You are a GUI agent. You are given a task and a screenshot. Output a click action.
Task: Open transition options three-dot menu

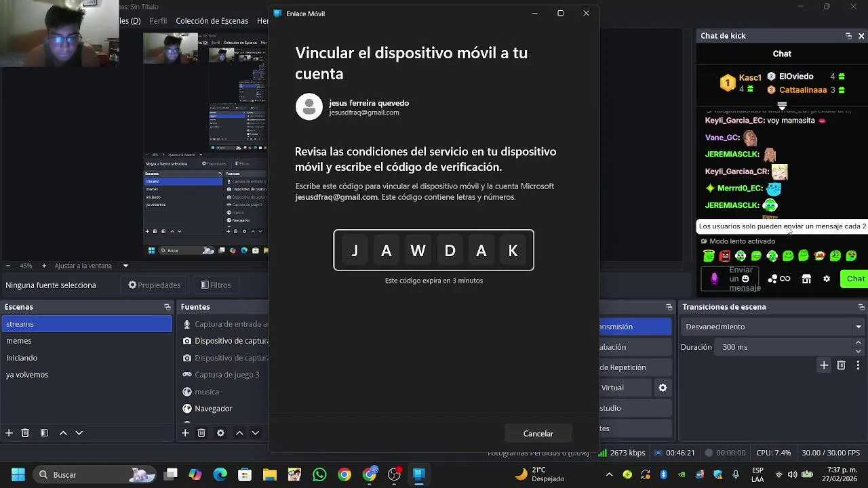(x=859, y=365)
